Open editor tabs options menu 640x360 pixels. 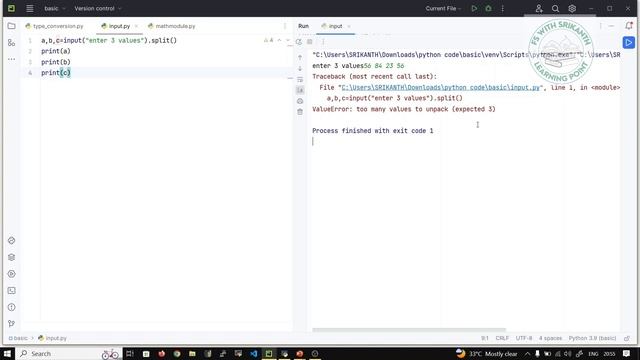(x=285, y=26)
